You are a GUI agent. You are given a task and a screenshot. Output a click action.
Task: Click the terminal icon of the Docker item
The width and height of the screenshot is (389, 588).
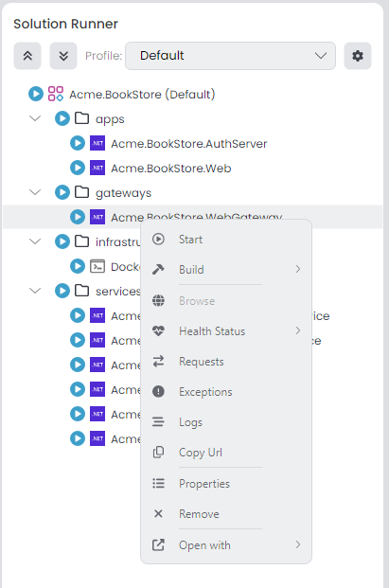pyautogui.click(x=97, y=266)
